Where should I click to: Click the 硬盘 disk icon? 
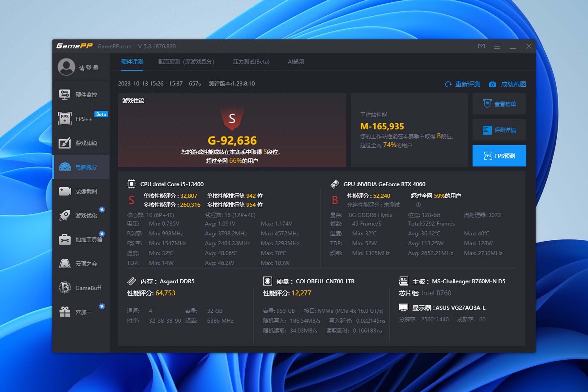267,281
